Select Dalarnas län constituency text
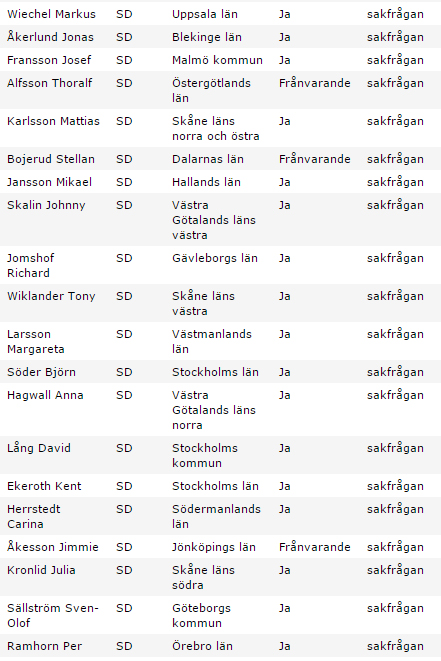441x661 pixels. [208, 159]
